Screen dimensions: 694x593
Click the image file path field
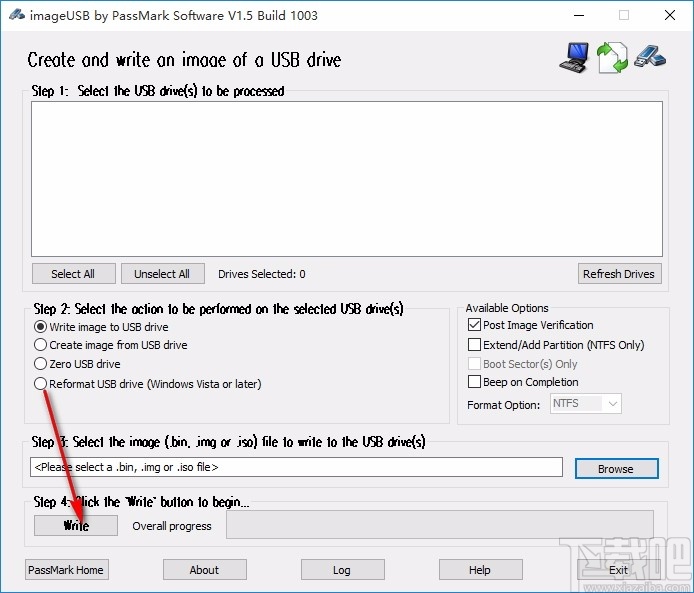coord(297,467)
